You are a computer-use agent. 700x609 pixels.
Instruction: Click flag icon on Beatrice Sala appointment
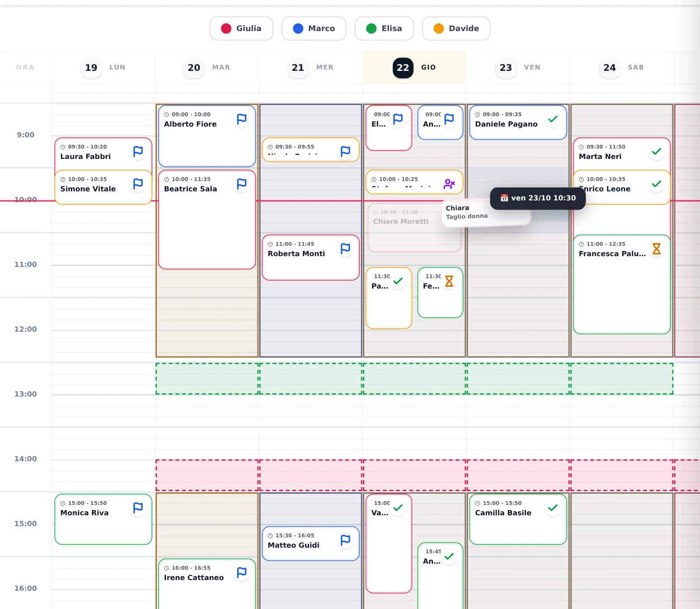pyautogui.click(x=242, y=184)
